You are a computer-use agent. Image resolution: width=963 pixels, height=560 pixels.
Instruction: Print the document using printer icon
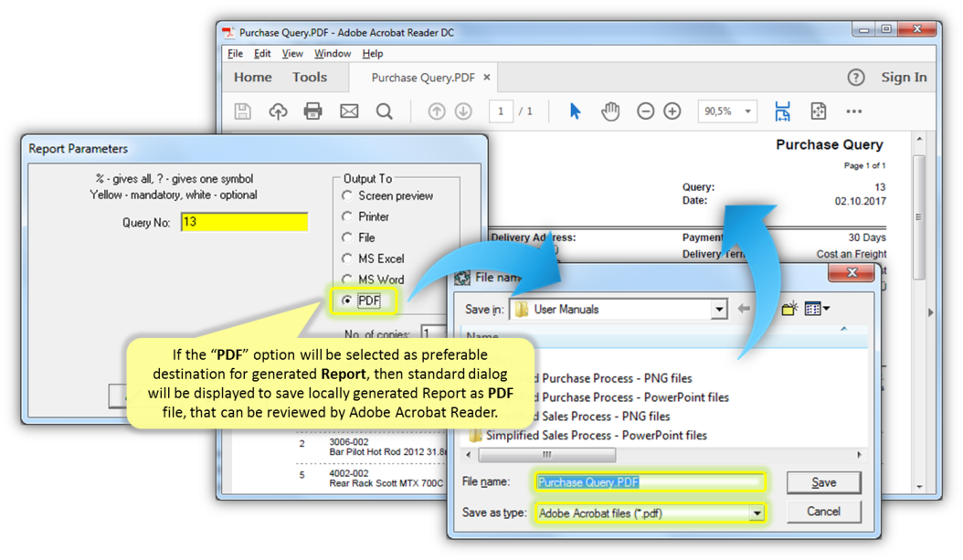point(313,111)
